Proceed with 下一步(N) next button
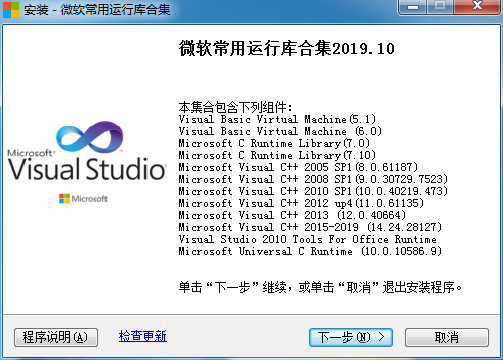The width and height of the screenshot is (503, 360). 351,337
